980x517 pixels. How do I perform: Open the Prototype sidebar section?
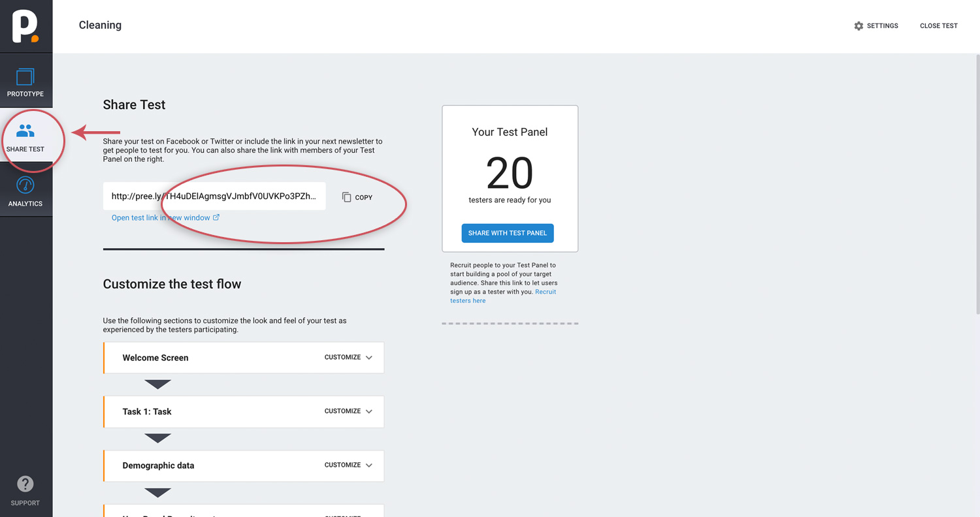[25, 81]
